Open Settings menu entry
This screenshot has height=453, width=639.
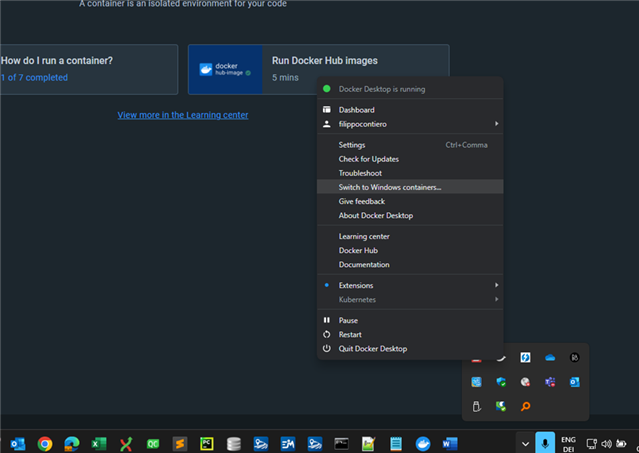410,145
